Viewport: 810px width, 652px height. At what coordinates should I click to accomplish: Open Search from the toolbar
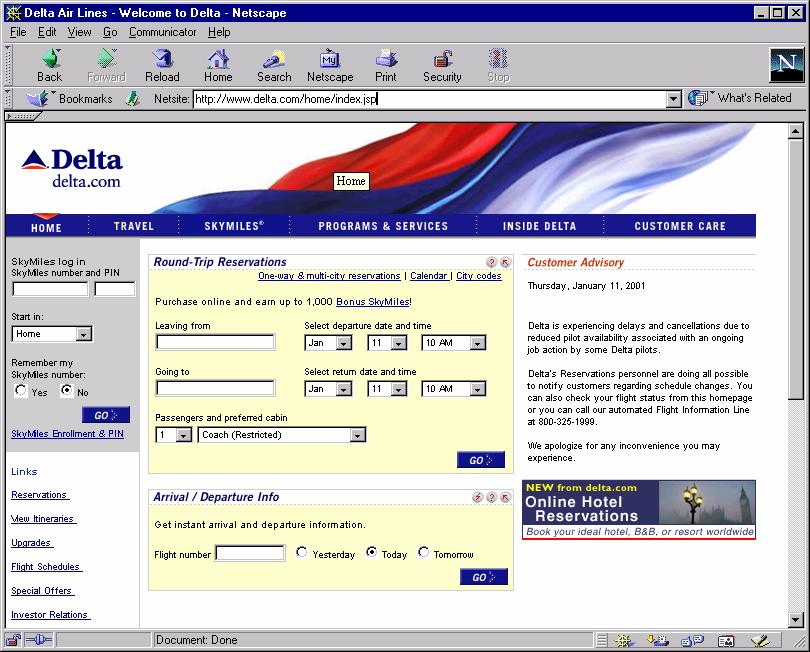click(x=274, y=66)
